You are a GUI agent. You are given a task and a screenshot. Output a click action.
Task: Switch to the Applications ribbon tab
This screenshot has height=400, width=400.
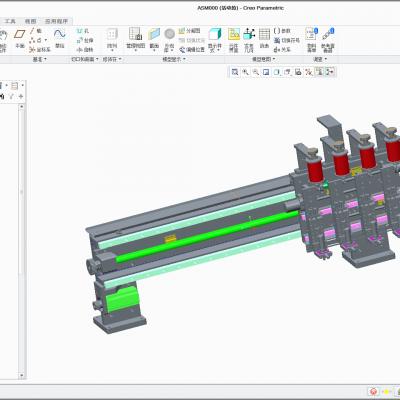pyautogui.click(x=56, y=21)
